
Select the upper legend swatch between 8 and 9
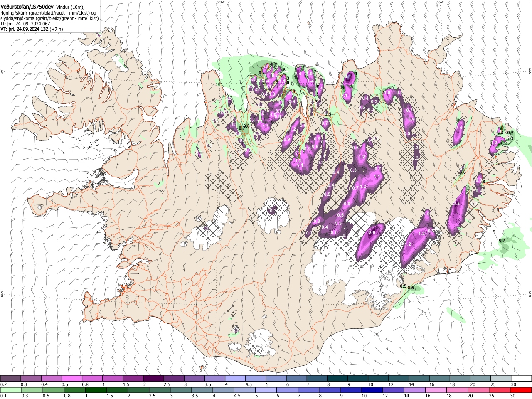pos(337,378)
